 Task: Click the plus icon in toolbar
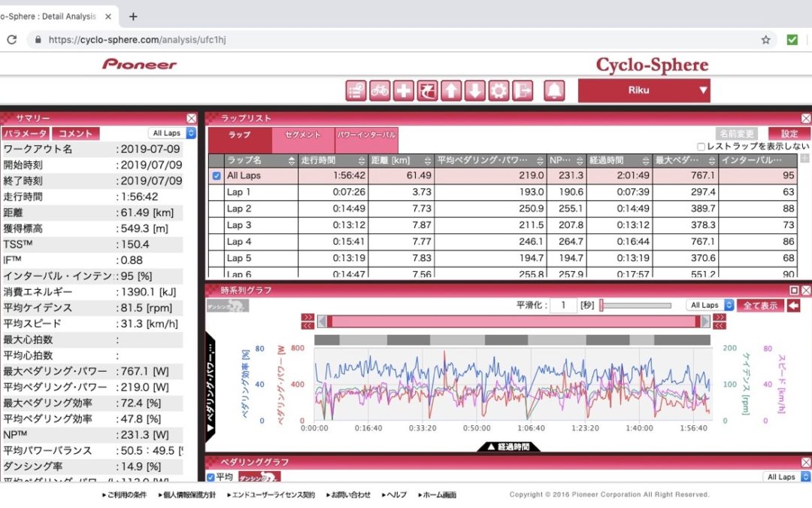click(x=404, y=91)
